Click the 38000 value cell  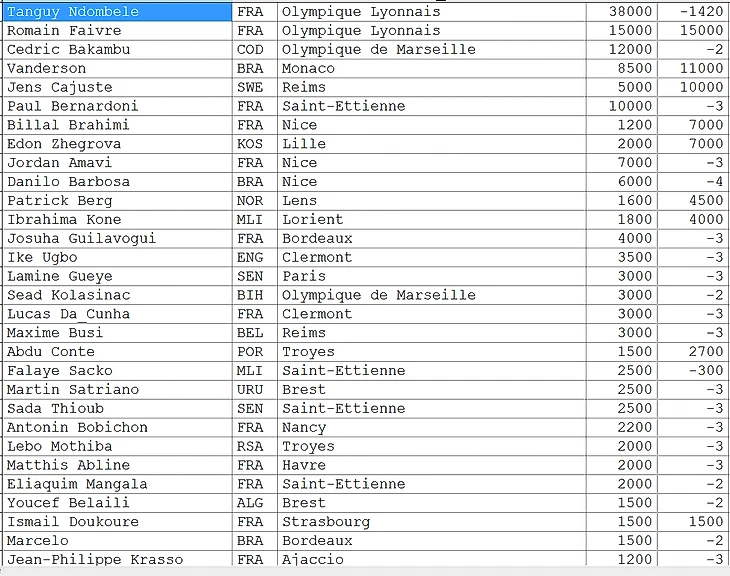pyautogui.click(x=622, y=12)
